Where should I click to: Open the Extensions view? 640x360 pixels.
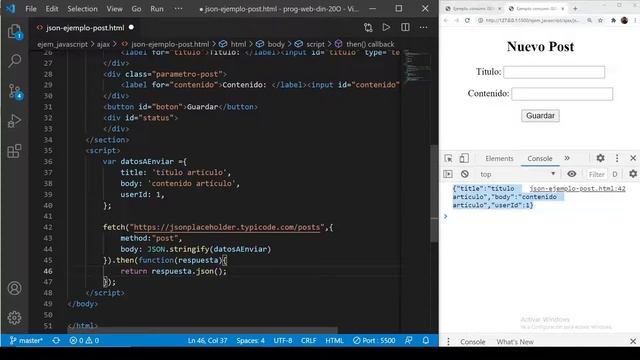[15, 151]
